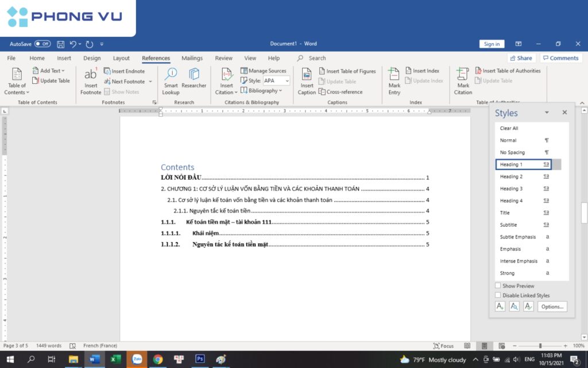Viewport: 588px width, 368px height.
Task: Click the Options button in Styles pane
Action: pos(552,306)
